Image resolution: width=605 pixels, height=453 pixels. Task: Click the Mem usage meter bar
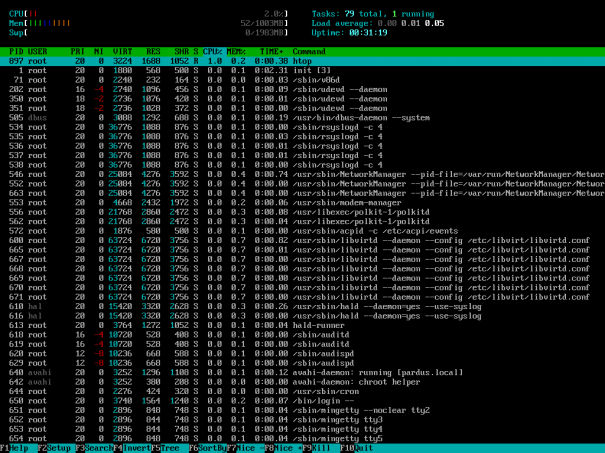pyautogui.click(x=148, y=23)
